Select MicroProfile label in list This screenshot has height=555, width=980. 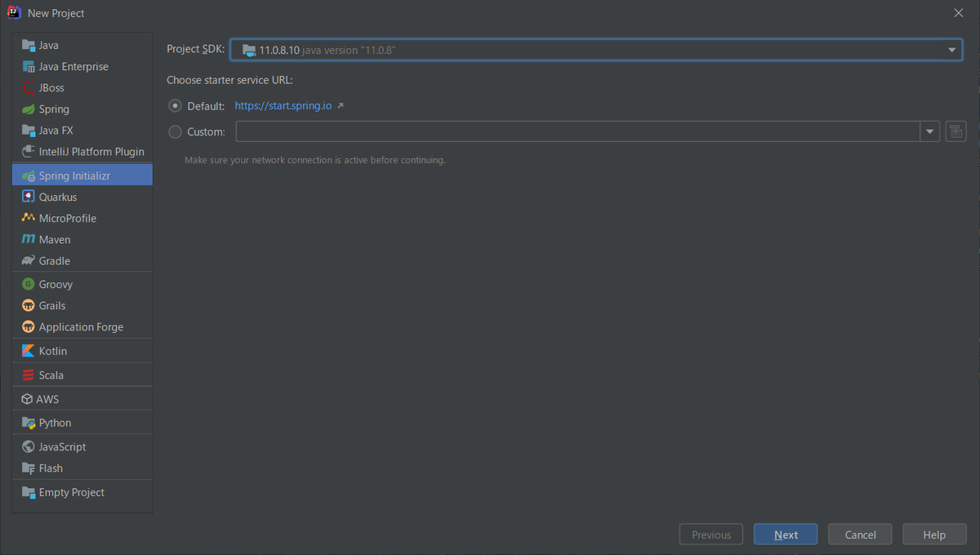click(68, 218)
